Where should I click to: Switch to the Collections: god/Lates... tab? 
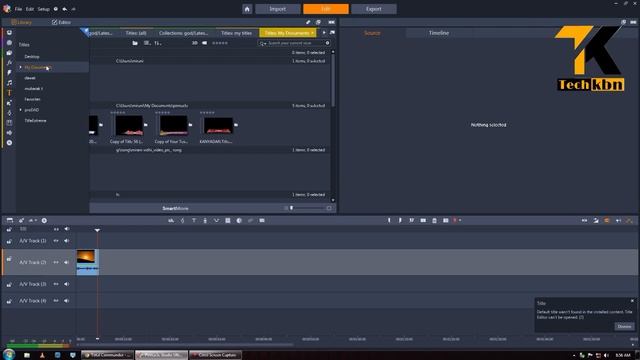183,33
